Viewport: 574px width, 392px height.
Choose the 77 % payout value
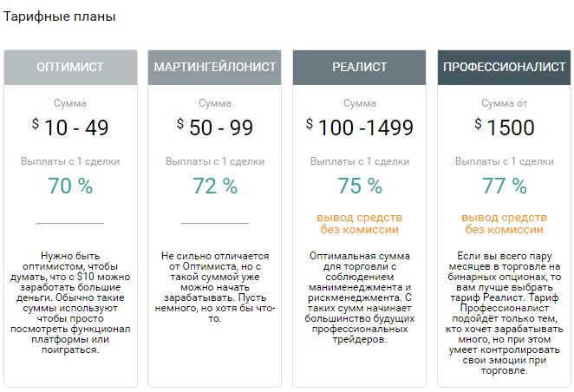click(x=504, y=186)
